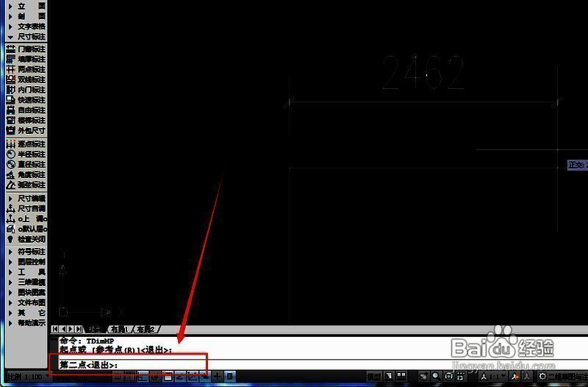Go to previous layout tab arrow
The height and width of the screenshot is (387, 588).
click(x=63, y=329)
